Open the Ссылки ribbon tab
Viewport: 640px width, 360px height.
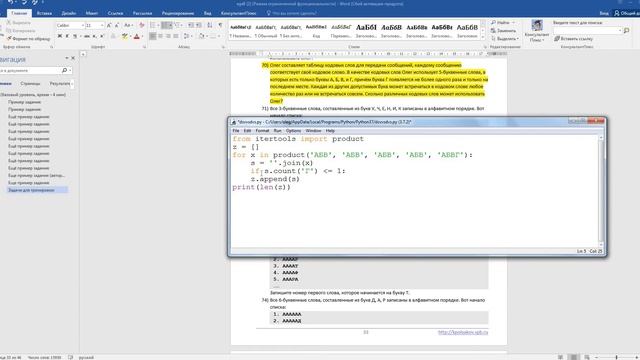[115, 13]
